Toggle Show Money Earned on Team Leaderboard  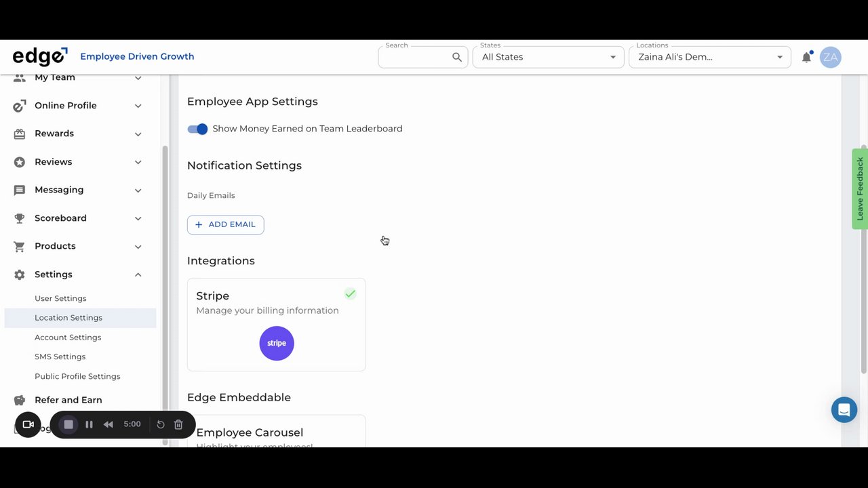point(198,129)
